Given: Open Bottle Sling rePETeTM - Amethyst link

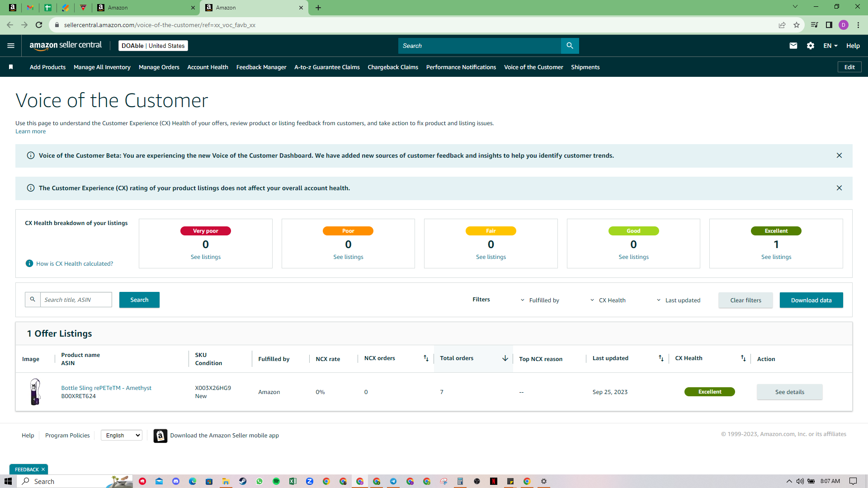Looking at the screenshot, I should (106, 388).
